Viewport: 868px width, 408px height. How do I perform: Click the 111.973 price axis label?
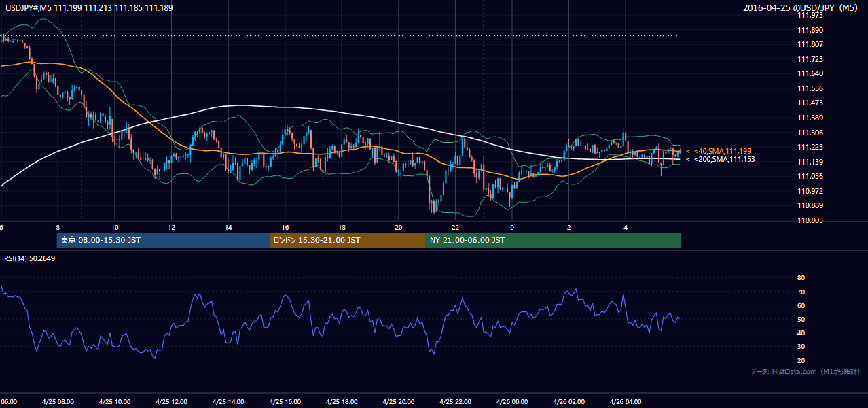tap(810, 15)
